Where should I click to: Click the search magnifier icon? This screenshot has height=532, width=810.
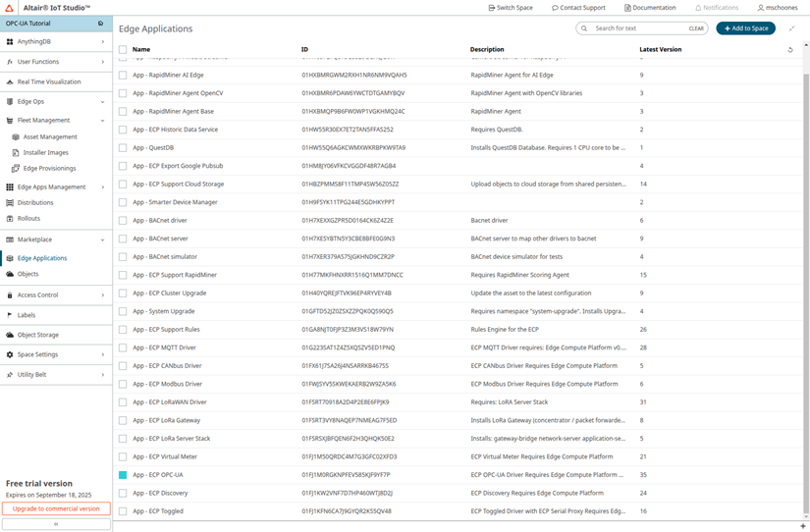pyautogui.click(x=584, y=28)
